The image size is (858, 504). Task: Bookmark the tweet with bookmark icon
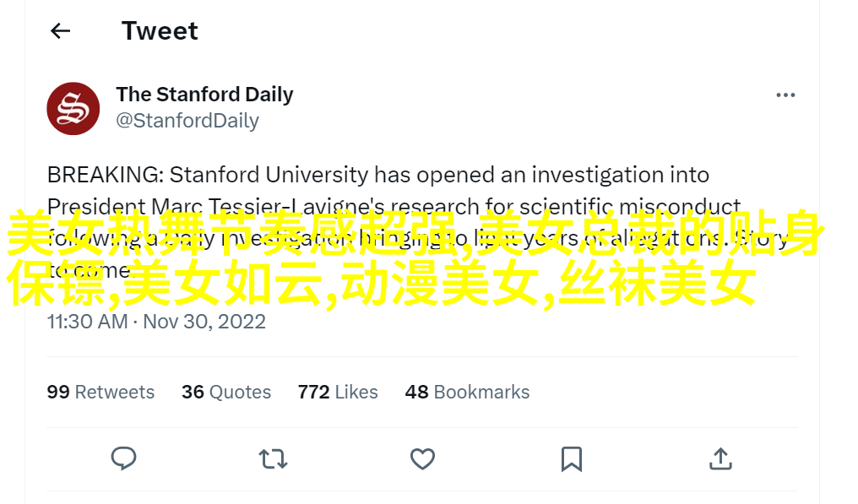(x=571, y=458)
